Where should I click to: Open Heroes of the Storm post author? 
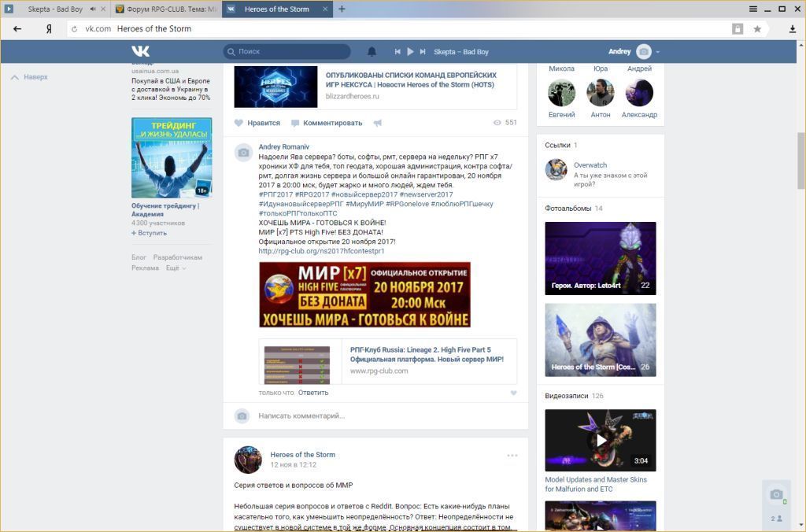point(303,455)
